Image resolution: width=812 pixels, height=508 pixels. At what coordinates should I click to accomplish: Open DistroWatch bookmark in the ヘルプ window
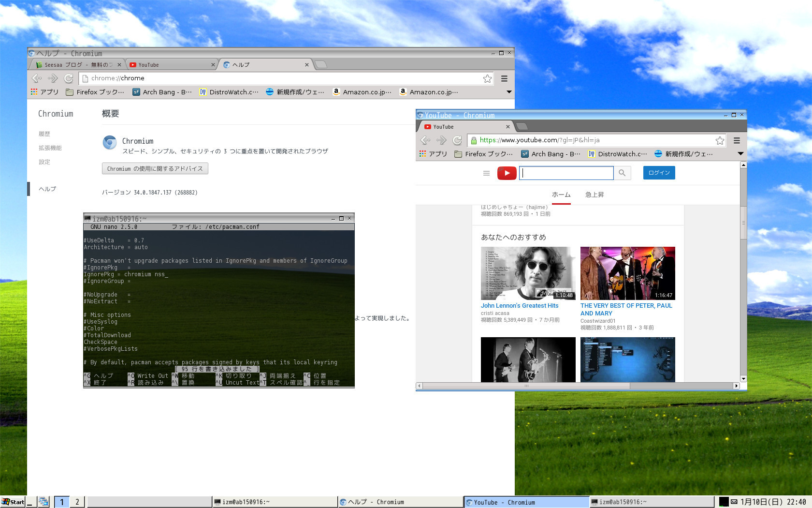pos(229,92)
